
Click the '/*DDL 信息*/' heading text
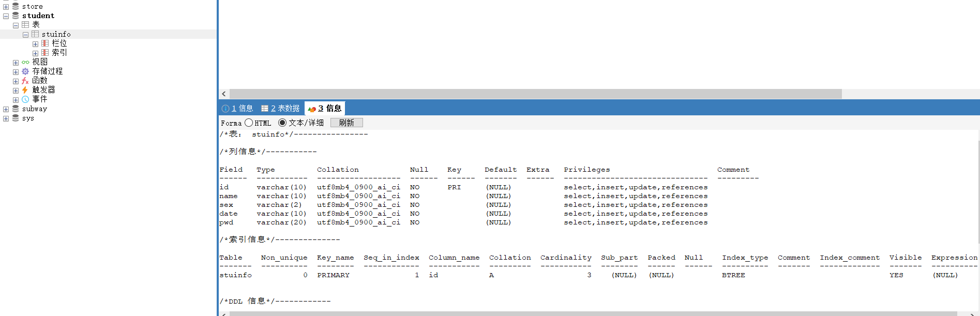pos(249,301)
